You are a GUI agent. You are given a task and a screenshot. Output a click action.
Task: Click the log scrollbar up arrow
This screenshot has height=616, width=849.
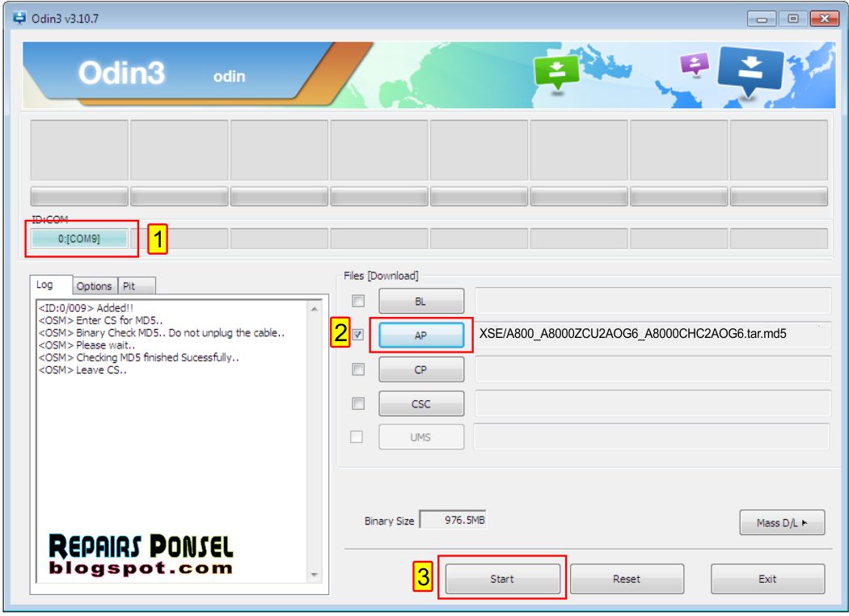(314, 309)
